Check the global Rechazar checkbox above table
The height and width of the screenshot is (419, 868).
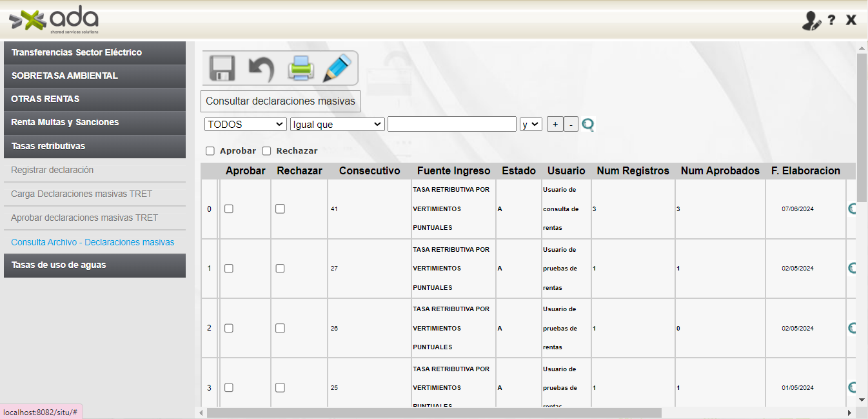click(x=266, y=151)
